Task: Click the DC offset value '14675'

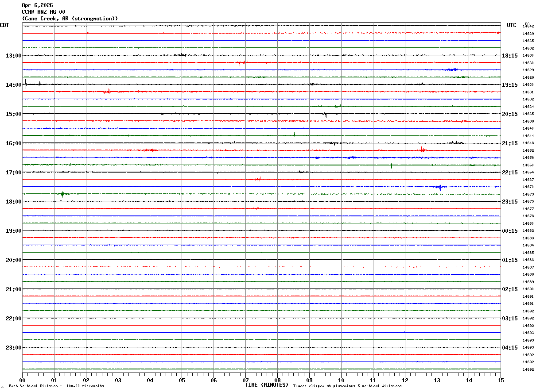Action: 528,201
